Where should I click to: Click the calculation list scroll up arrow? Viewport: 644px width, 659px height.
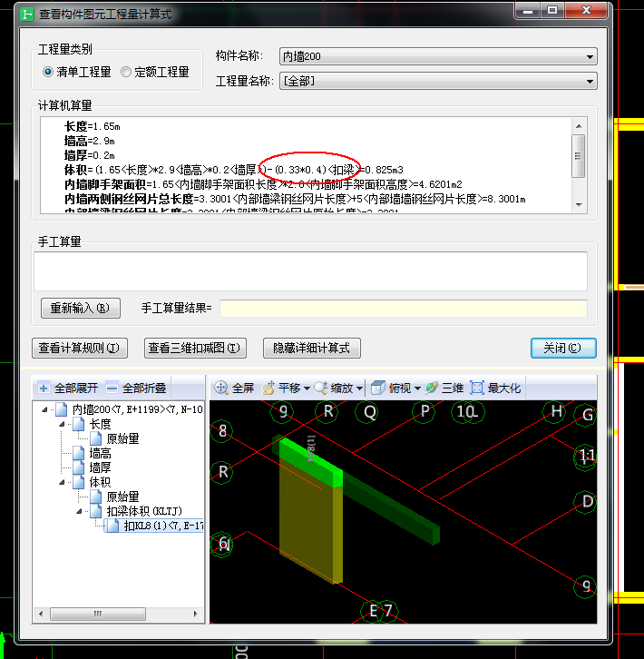click(579, 125)
